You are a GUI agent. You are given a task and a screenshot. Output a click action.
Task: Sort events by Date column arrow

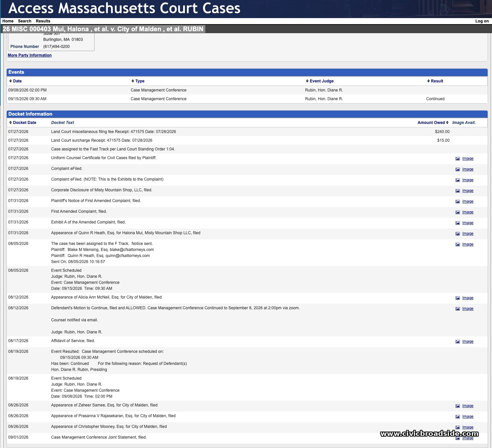(x=10, y=81)
